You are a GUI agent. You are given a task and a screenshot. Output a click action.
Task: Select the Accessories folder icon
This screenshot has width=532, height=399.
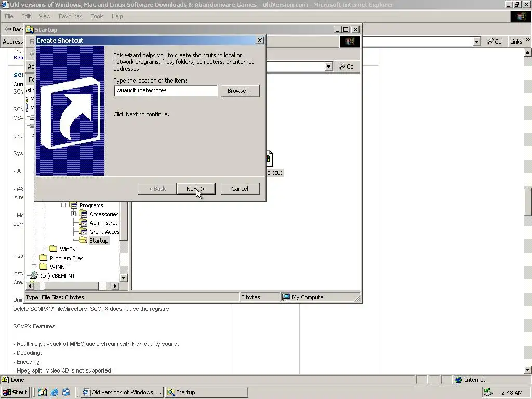point(83,214)
